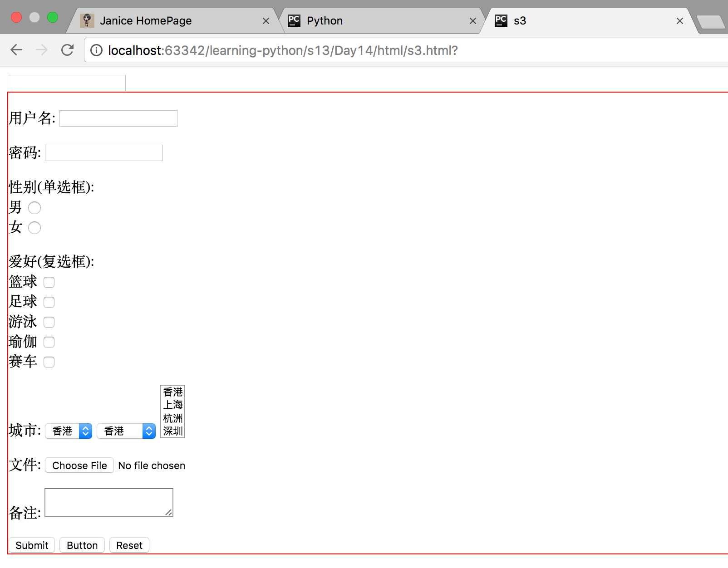Select 深圳 in the city list box

pos(172,431)
